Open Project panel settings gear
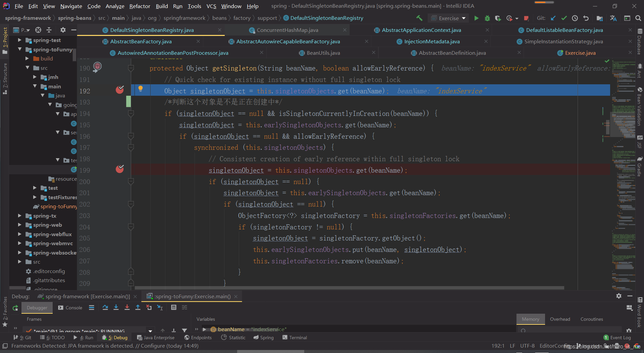Viewport: 644px width, 353px height. (63, 30)
